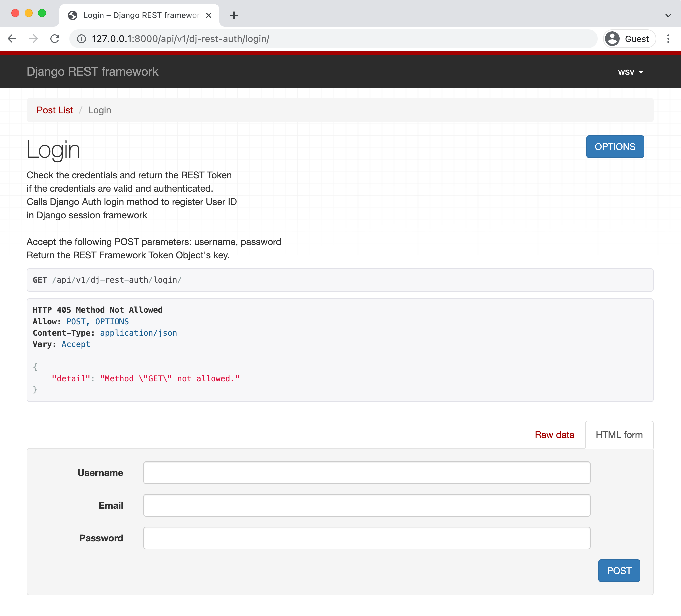
Task: Click the macOS yellow minimize window button
Action: [x=29, y=13]
